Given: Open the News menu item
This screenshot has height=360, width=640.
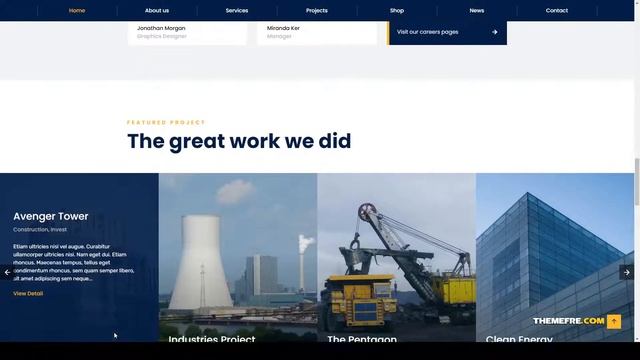Looking at the screenshot, I should pos(477,11).
